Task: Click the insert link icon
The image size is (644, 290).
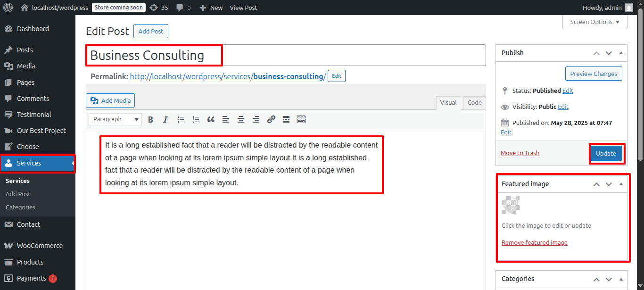Action: [x=271, y=120]
